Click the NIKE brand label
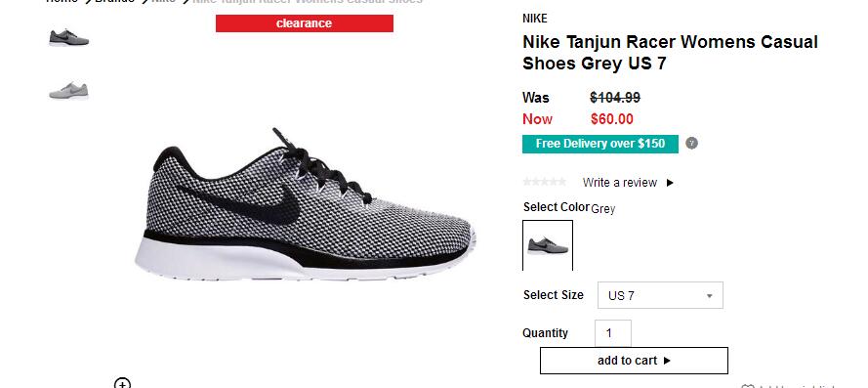The width and height of the screenshot is (868, 388). [535, 19]
